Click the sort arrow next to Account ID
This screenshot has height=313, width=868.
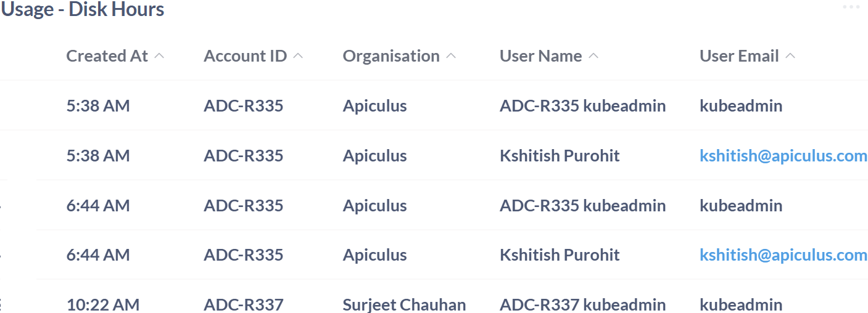pyautogui.click(x=298, y=56)
